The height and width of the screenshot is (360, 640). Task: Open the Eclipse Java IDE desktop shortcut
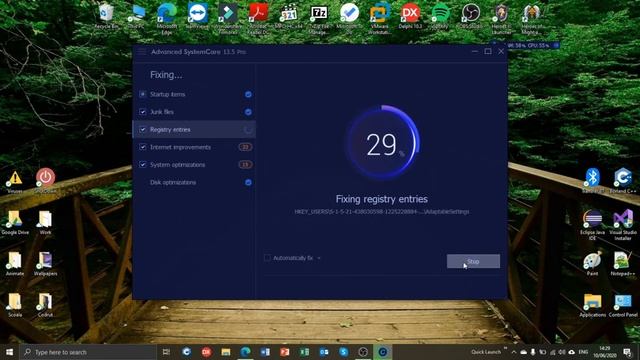click(593, 225)
